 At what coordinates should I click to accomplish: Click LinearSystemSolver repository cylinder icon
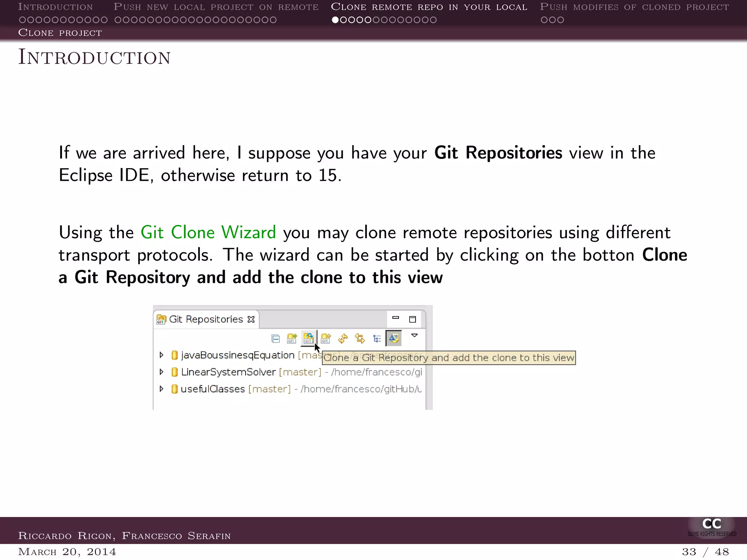[x=174, y=372]
